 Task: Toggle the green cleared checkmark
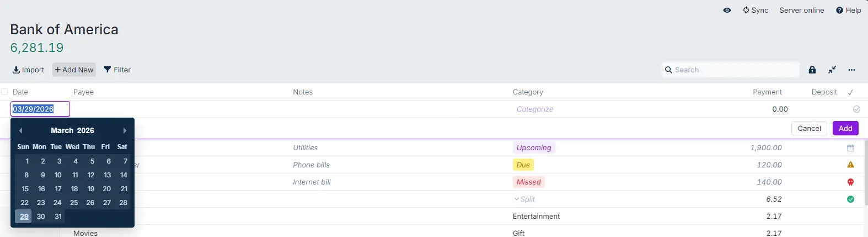coord(850,199)
